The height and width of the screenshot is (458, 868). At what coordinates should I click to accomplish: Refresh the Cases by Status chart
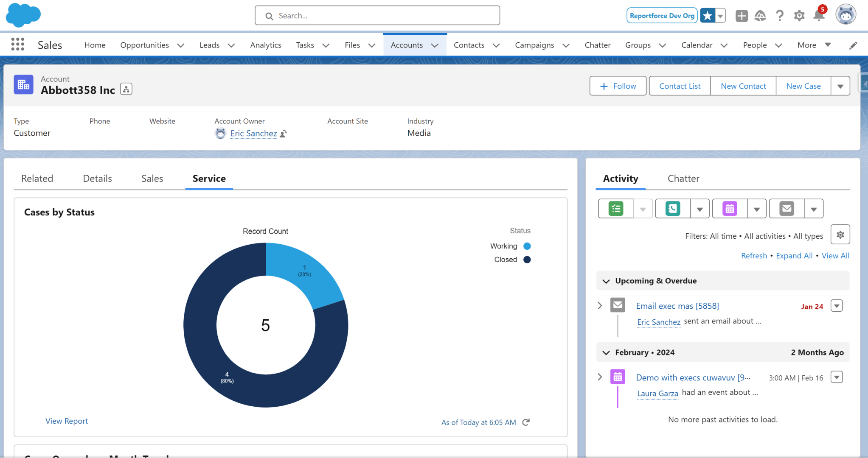[x=525, y=422]
